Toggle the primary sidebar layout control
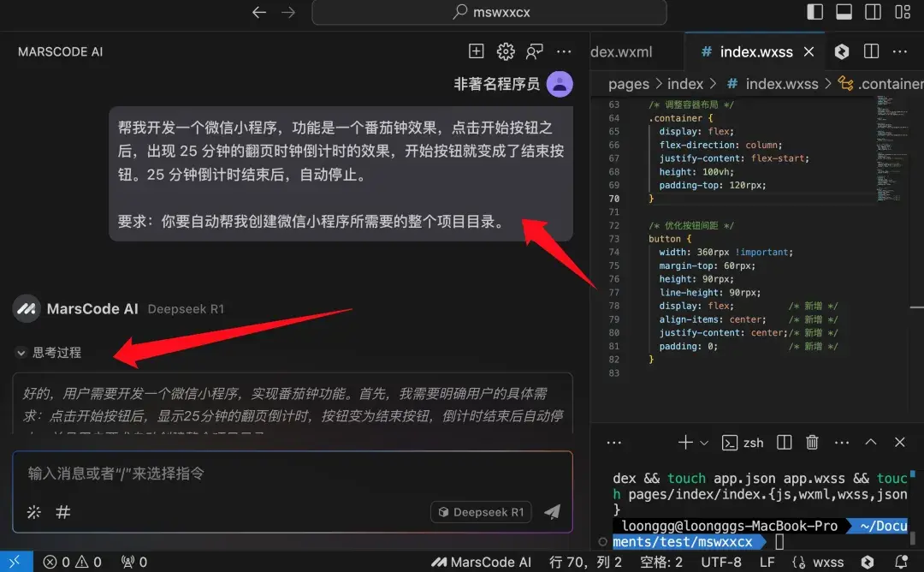 (x=814, y=12)
